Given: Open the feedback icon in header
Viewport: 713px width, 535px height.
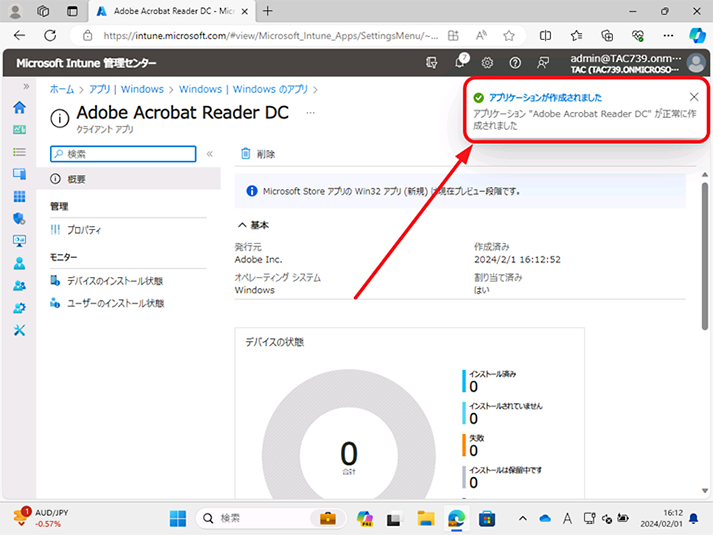Looking at the screenshot, I should point(542,63).
